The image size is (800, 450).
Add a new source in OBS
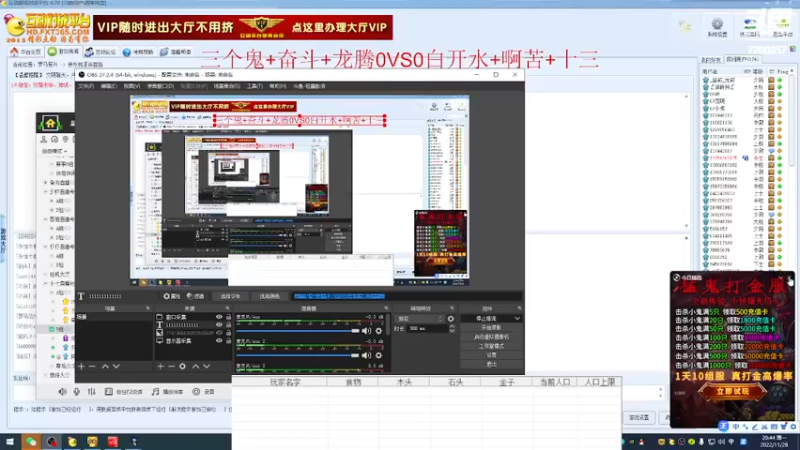(160, 366)
